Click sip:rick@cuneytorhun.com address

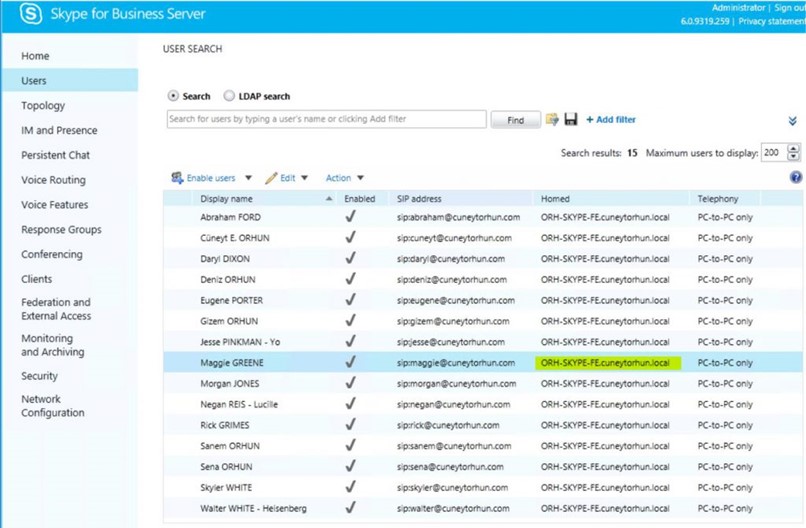[x=448, y=425]
